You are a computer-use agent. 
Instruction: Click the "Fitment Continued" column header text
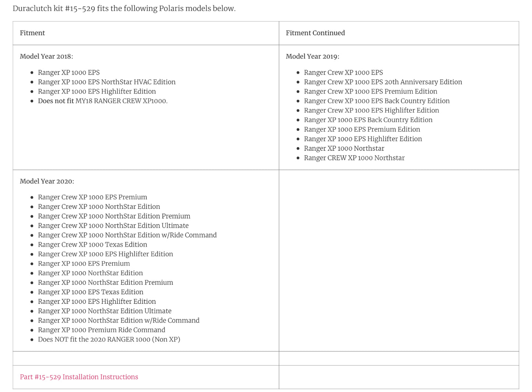click(x=315, y=33)
